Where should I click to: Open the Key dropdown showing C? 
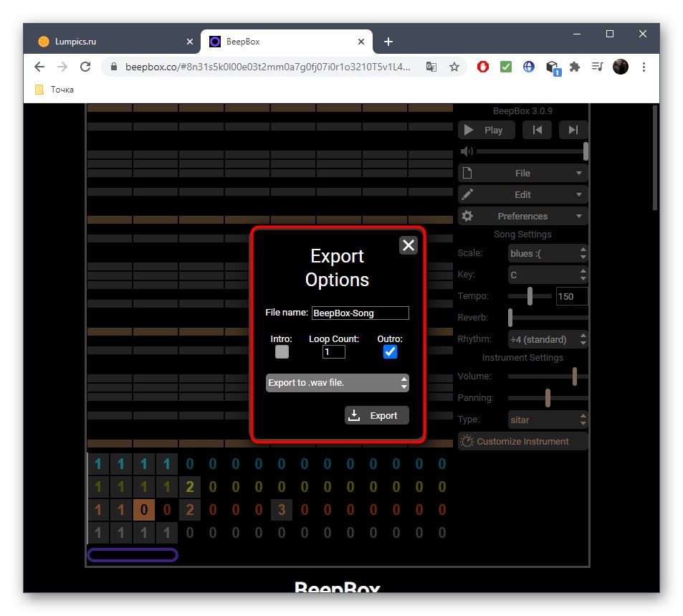548,275
